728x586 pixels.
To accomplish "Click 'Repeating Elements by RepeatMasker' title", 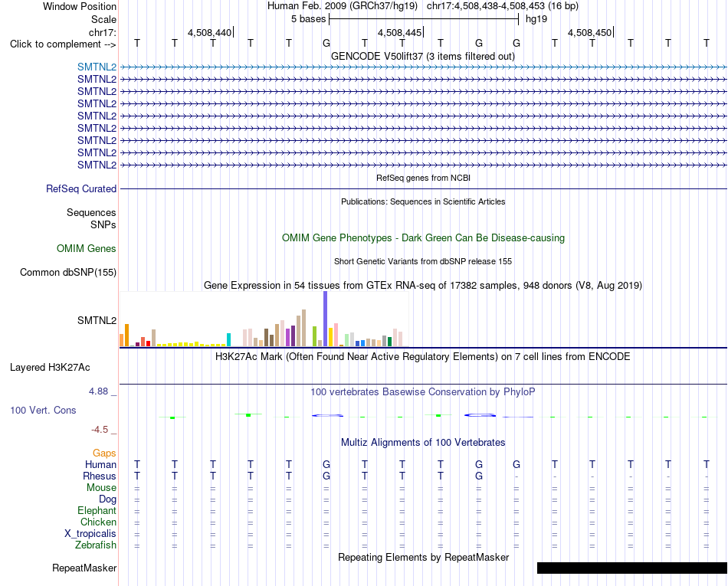I will tap(424, 557).
